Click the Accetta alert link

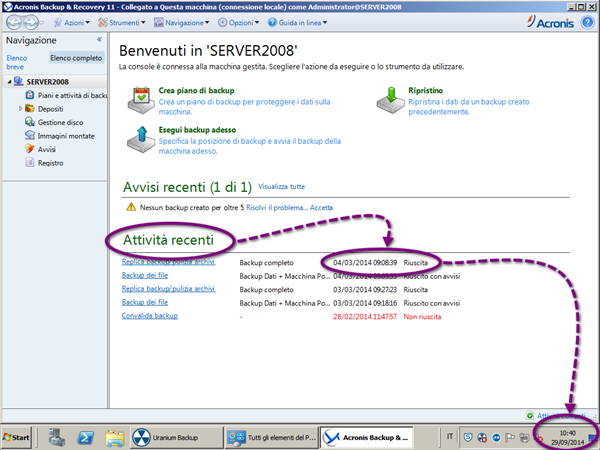click(321, 207)
